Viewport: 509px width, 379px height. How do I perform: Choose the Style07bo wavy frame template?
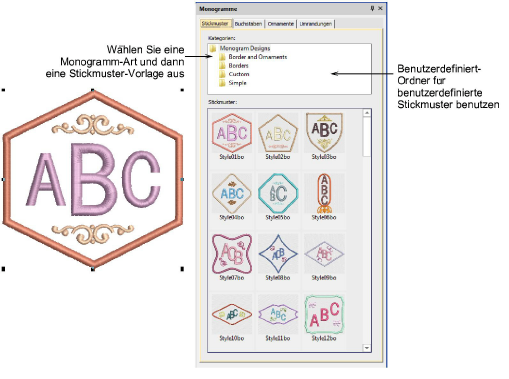pyautogui.click(x=232, y=257)
